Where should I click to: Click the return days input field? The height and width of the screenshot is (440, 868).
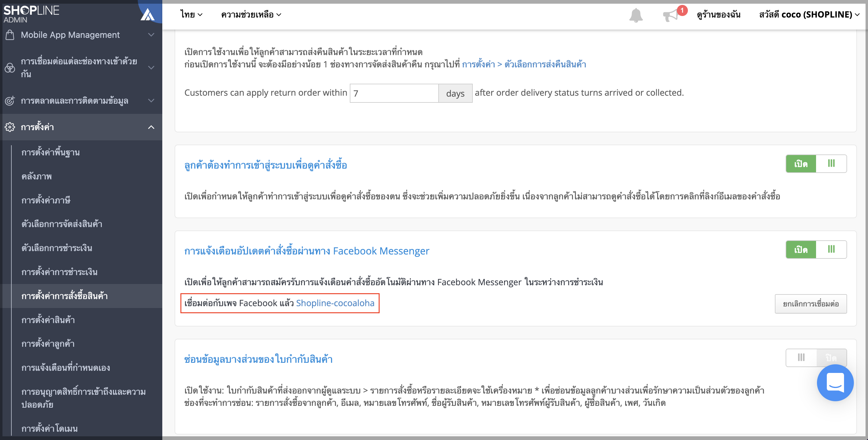394,93
